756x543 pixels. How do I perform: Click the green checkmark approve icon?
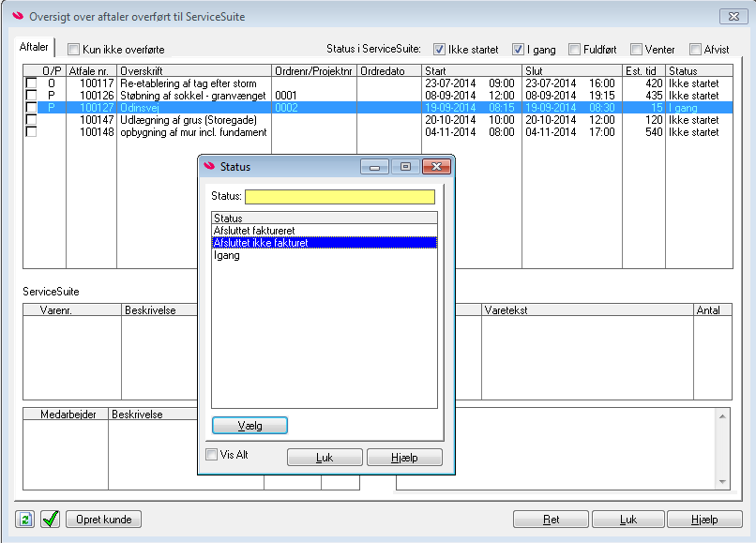(x=50, y=520)
